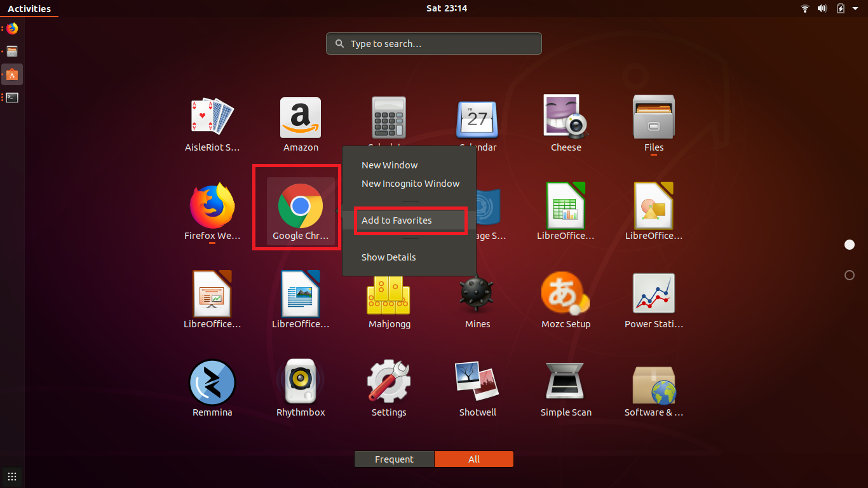The image size is (868, 488).
Task: Launch LibreOffice Impress presentation icon
Action: 212,294
